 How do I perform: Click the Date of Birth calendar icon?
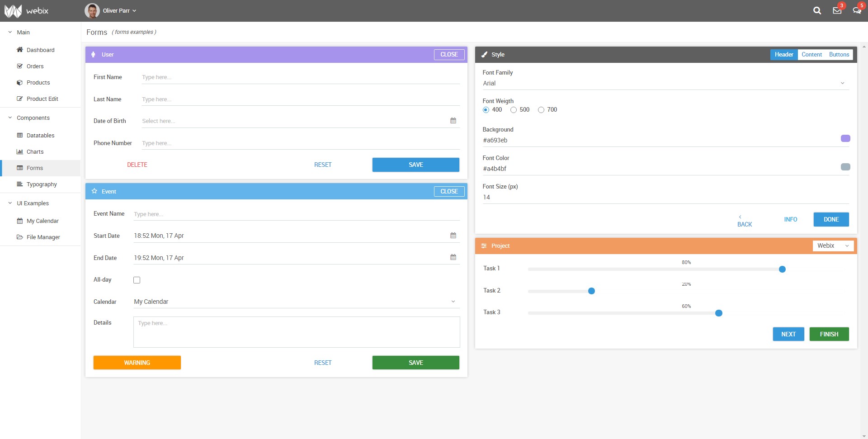pyautogui.click(x=453, y=121)
